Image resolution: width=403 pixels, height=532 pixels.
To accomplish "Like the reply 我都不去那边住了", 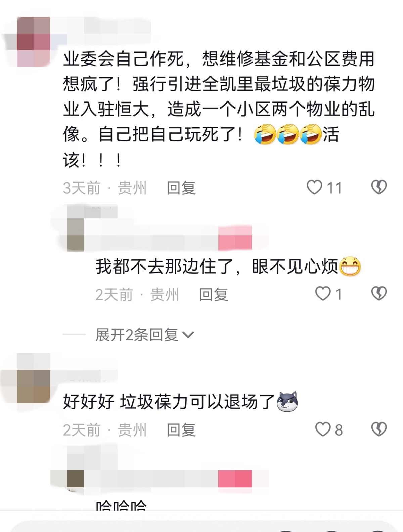I will tap(323, 294).
